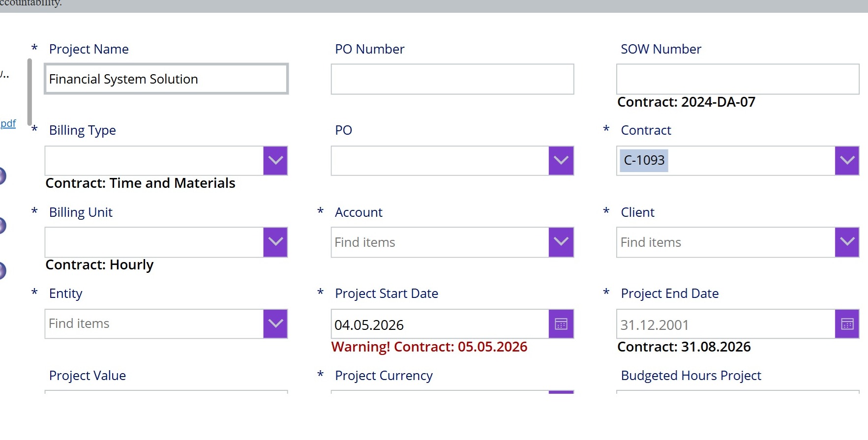
Task: Click the "Billing Unit" label
Action: coord(81,212)
